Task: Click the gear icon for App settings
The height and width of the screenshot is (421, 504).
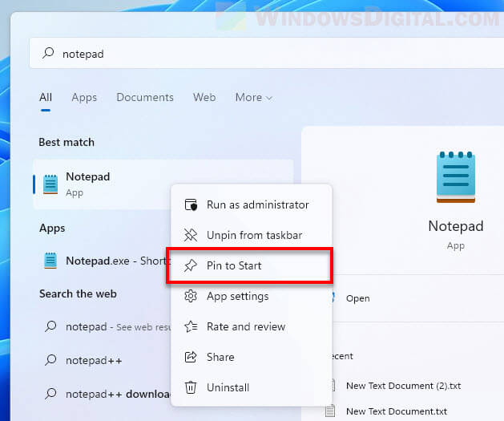Action: point(191,296)
